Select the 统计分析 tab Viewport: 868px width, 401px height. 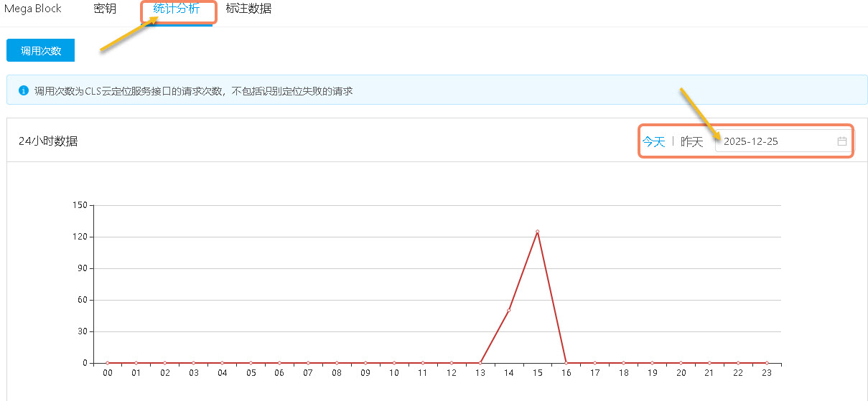coord(177,9)
